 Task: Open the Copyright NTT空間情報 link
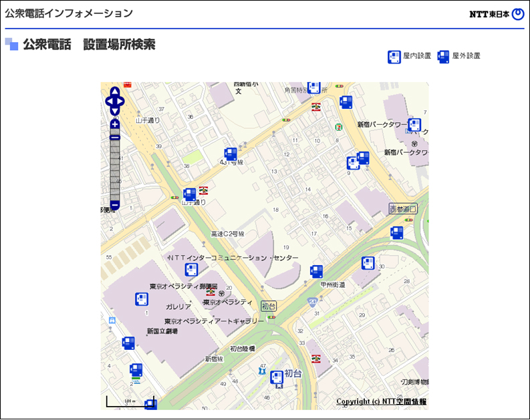coord(381,401)
